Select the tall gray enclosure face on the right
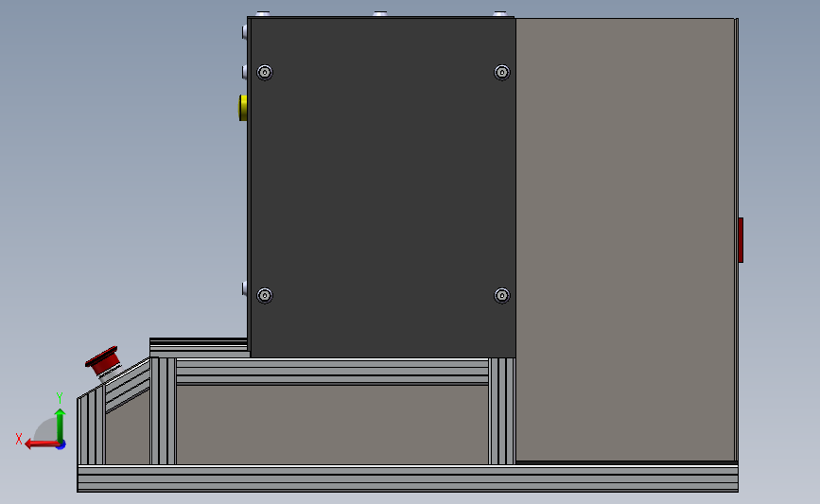 [625, 240]
